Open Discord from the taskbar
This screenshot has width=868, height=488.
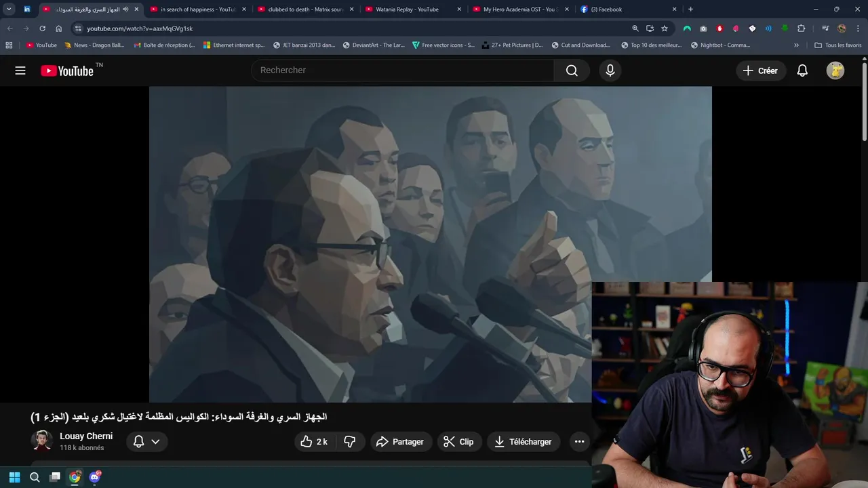tap(95, 477)
